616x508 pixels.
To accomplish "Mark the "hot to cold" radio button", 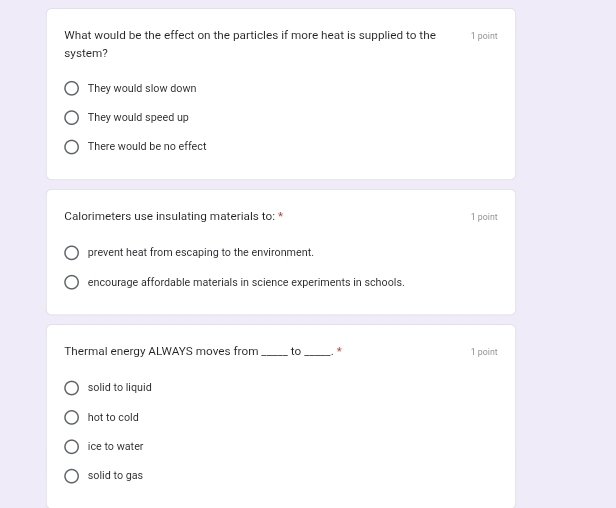I will (x=72, y=418).
